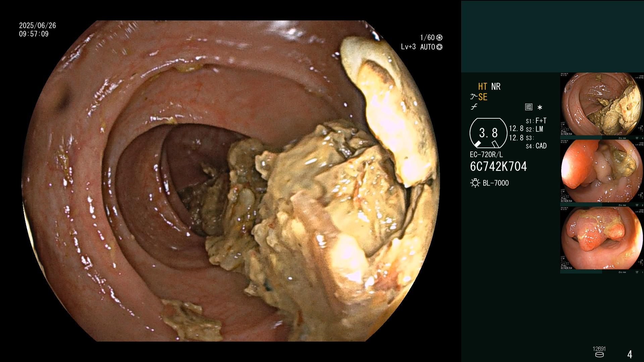
Task: Click the upper 12.8 diameter value
Action: coord(516,128)
